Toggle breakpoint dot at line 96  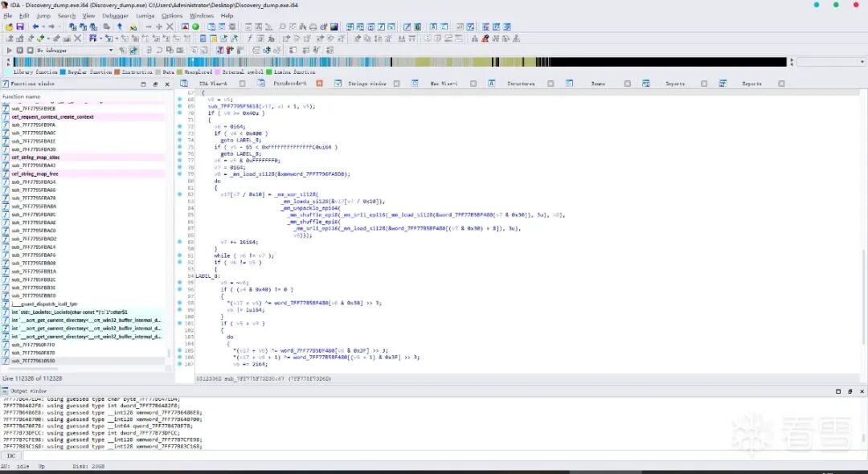click(179, 289)
